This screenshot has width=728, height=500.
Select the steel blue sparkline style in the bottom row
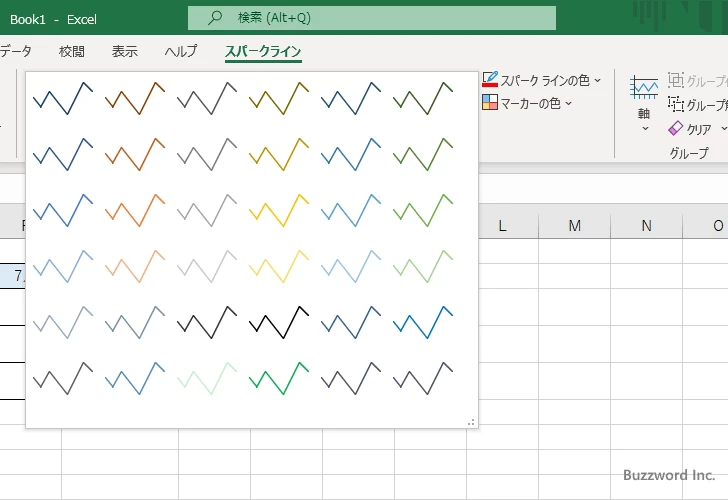(x=135, y=378)
